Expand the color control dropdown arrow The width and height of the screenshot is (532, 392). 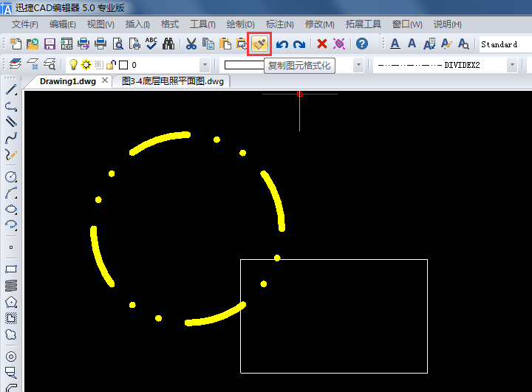click(358, 65)
